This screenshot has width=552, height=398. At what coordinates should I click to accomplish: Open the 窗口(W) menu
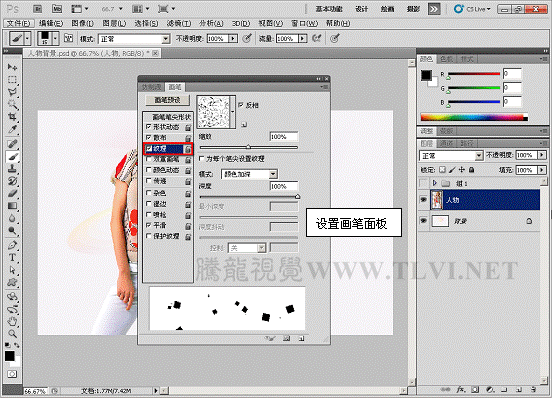[x=304, y=23]
